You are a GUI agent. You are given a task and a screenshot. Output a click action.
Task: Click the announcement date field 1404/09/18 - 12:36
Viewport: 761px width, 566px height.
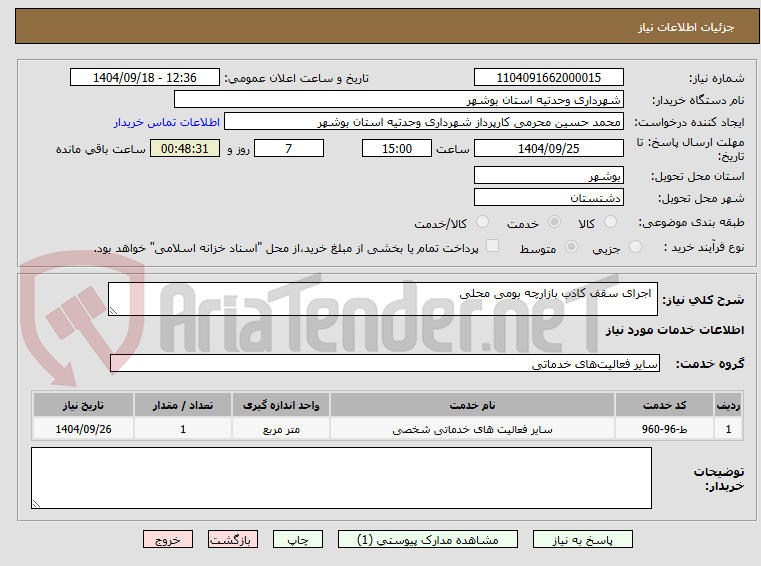tap(145, 77)
